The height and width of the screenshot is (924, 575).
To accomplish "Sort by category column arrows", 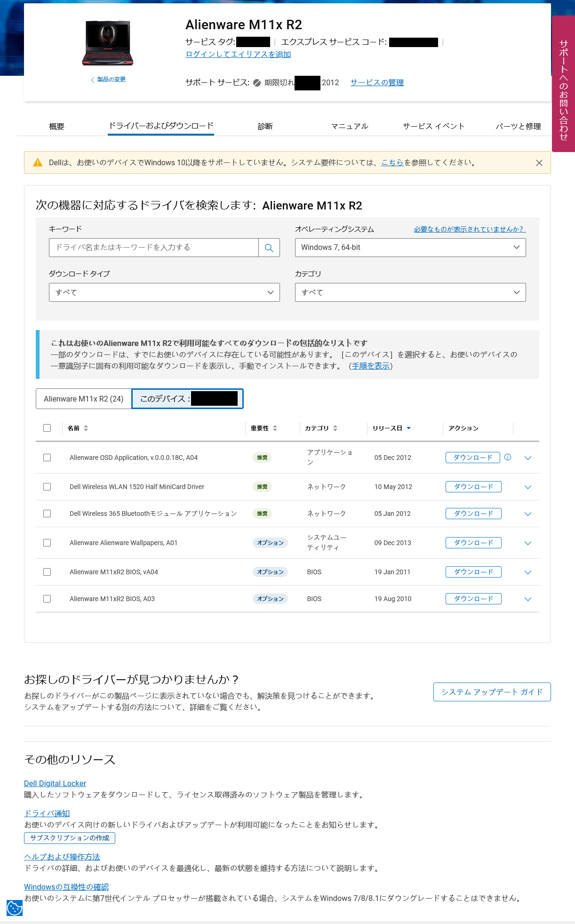I will pos(335,428).
